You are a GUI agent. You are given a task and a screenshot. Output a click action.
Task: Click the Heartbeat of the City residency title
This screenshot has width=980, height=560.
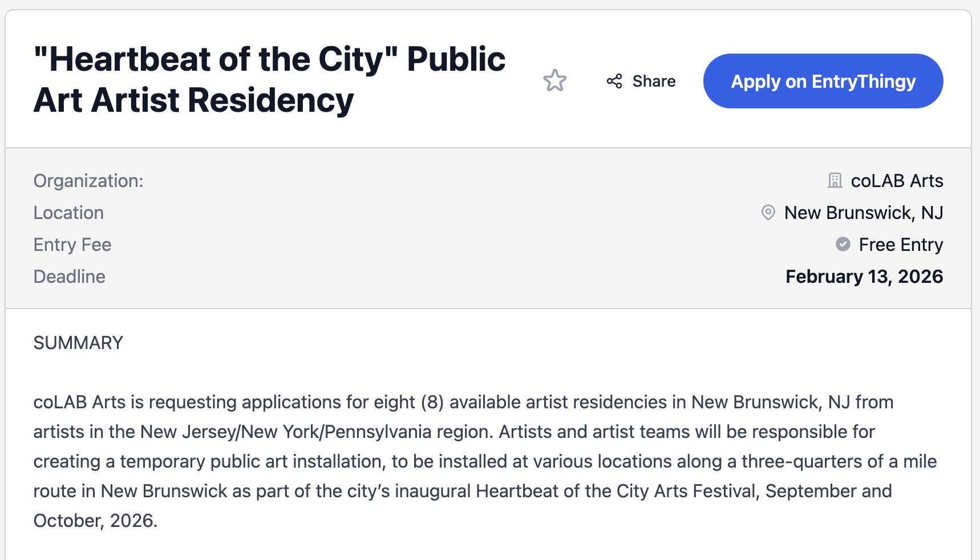click(269, 59)
